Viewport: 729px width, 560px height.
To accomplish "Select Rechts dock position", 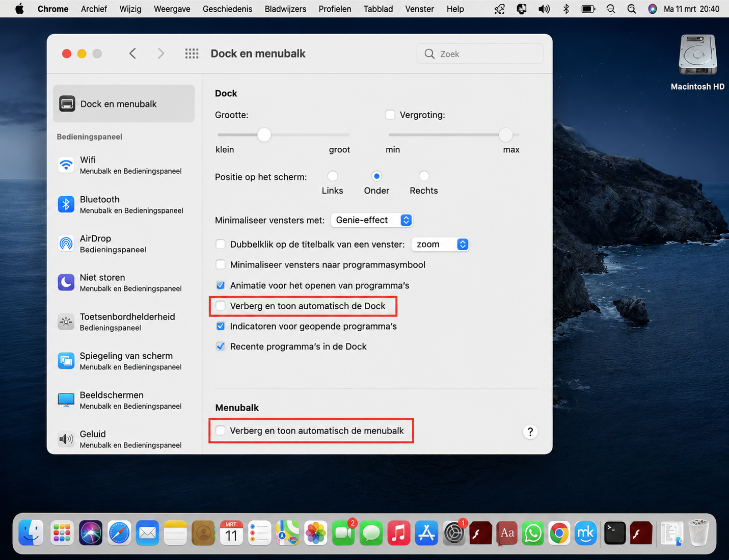I will click(424, 176).
